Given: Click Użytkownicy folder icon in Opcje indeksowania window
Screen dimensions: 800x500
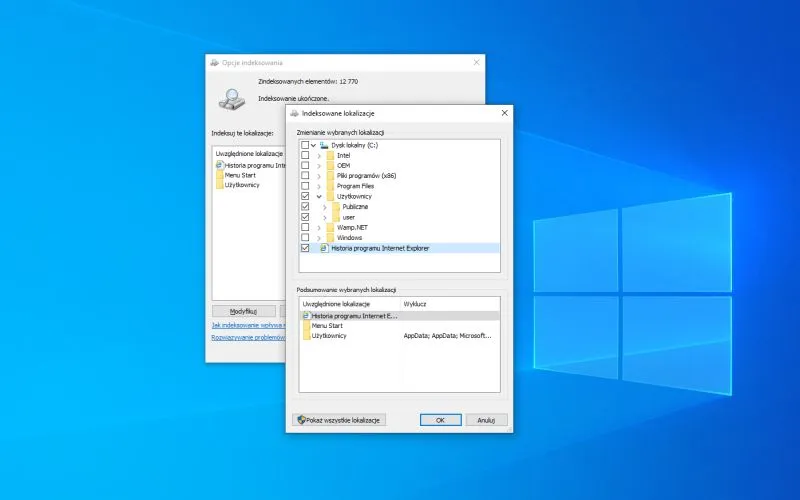Looking at the screenshot, I should tap(219, 185).
